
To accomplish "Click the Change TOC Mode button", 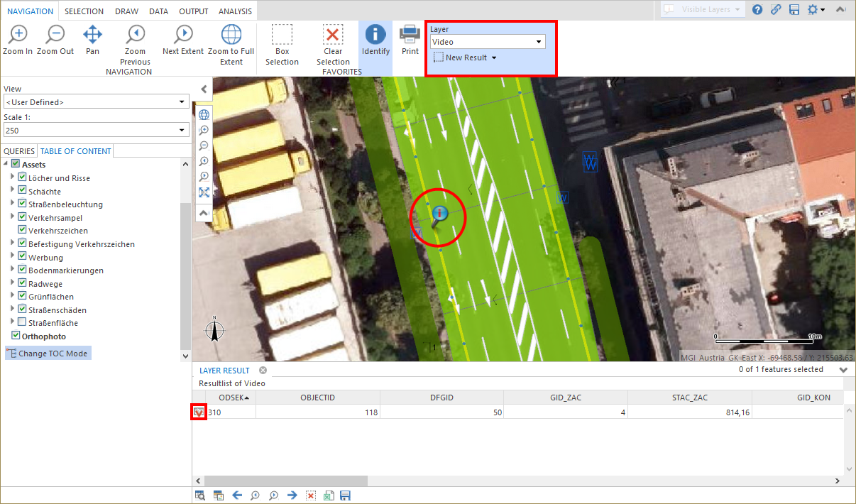I will pos(48,353).
